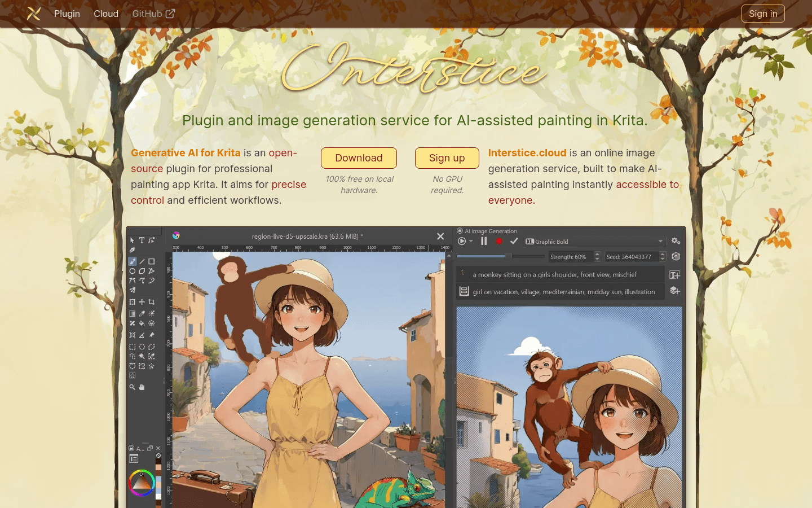Open AI generation settings gears icon

(676, 241)
